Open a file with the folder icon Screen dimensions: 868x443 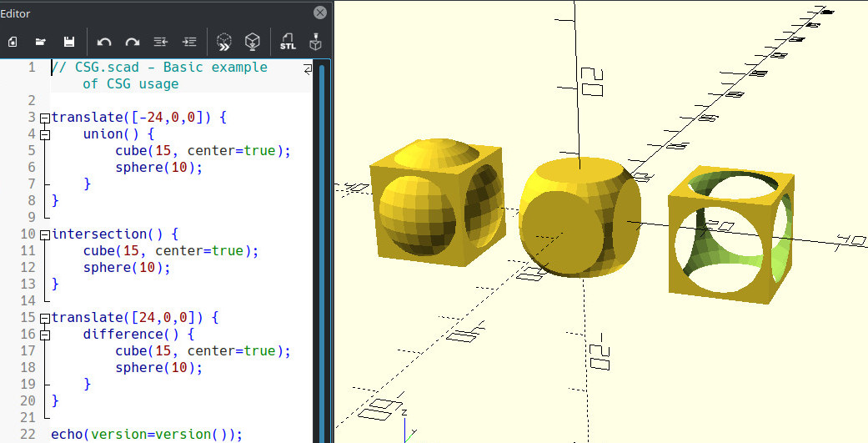click(x=40, y=41)
